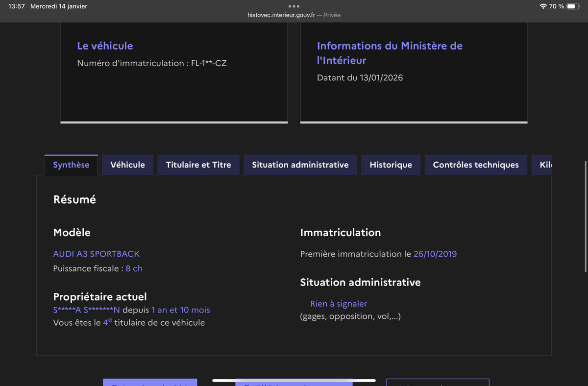Click the vertical scrollbar on the right edge
This screenshot has height=386, width=588.
pyautogui.click(x=586, y=216)
